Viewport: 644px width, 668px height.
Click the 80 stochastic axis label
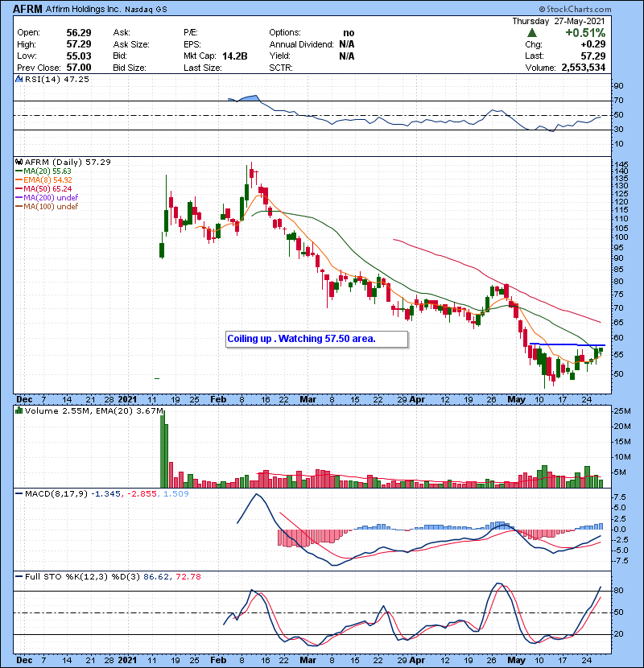click(x=618, y=591)
